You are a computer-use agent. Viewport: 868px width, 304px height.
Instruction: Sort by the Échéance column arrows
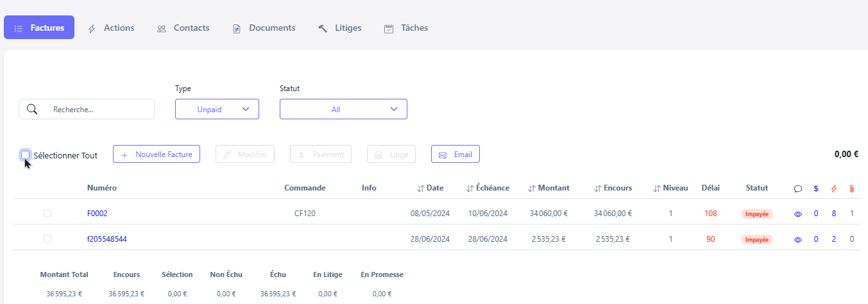470,189
